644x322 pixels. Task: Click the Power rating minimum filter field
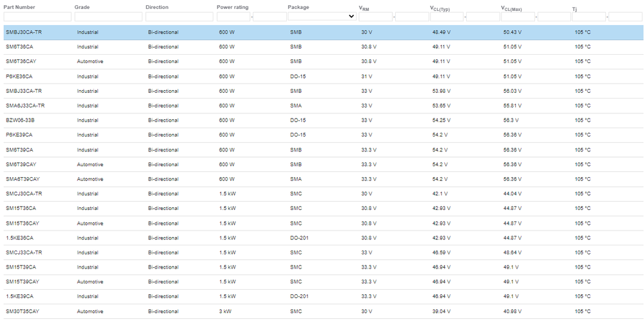tap(233, 17)
